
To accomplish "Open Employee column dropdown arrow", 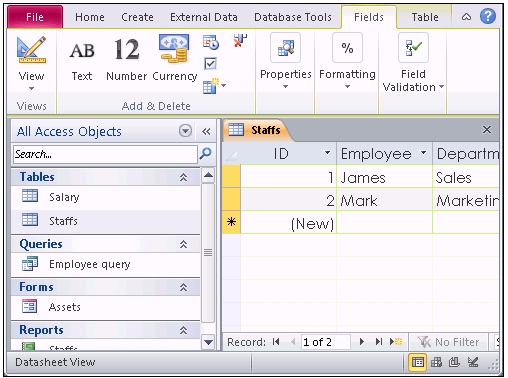I will 423,153.
